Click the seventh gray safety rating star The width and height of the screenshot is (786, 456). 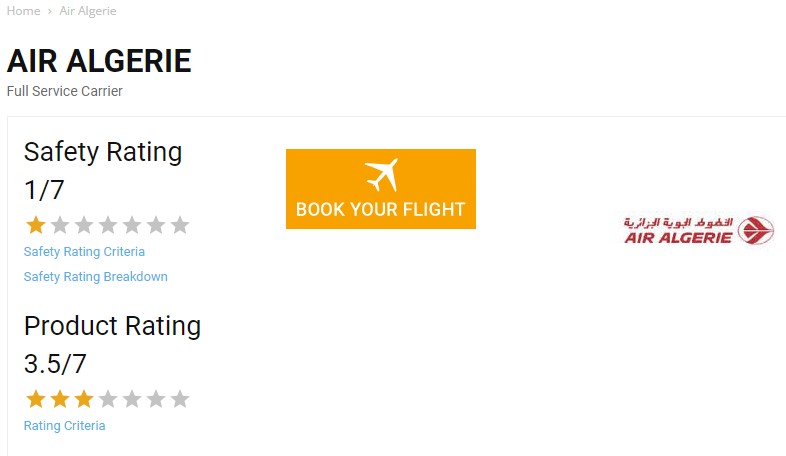180,225
